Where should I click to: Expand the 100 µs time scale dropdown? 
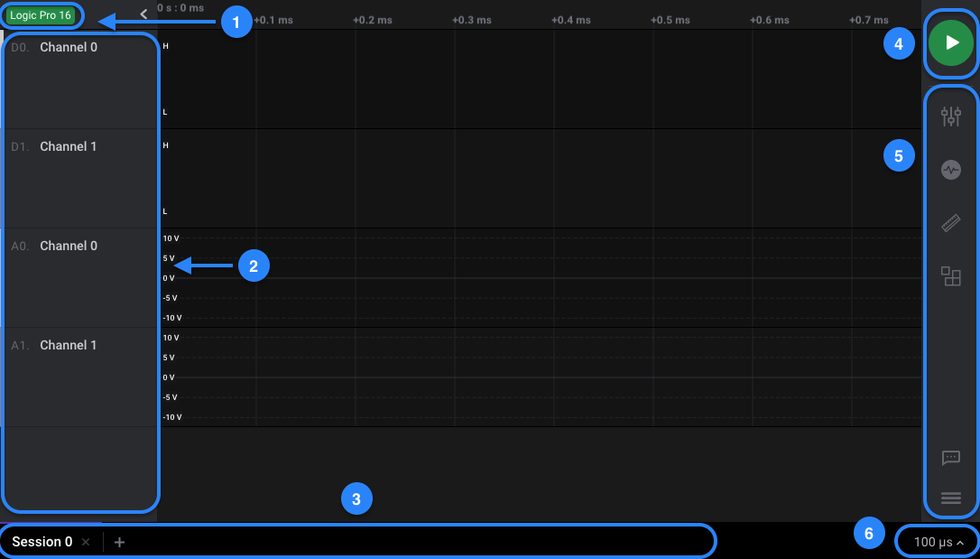point(938,542)
